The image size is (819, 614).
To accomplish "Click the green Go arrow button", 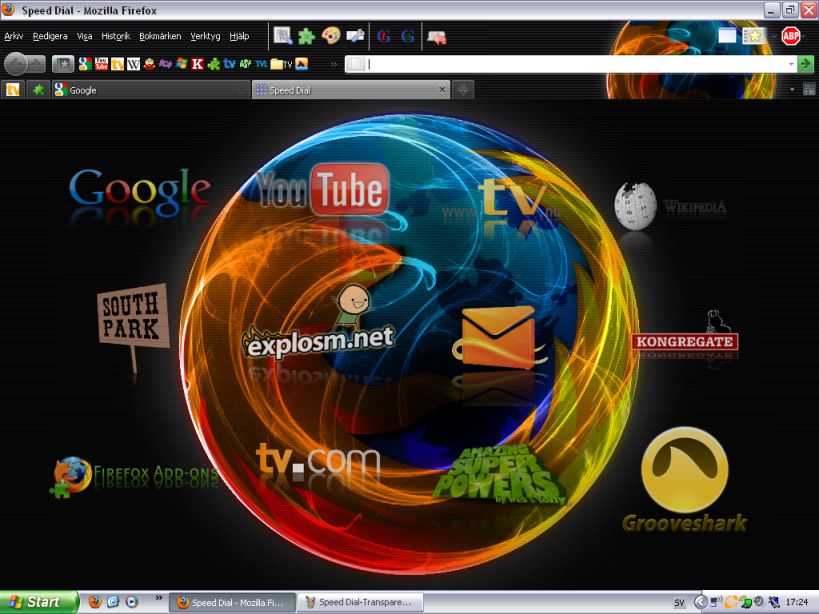I will point(806,64).
